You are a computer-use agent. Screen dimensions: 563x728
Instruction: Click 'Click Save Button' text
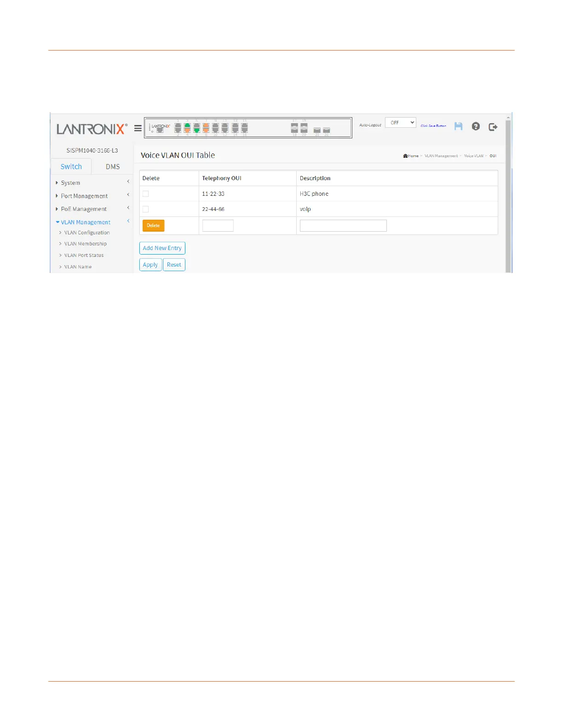(x=433, y=125)
